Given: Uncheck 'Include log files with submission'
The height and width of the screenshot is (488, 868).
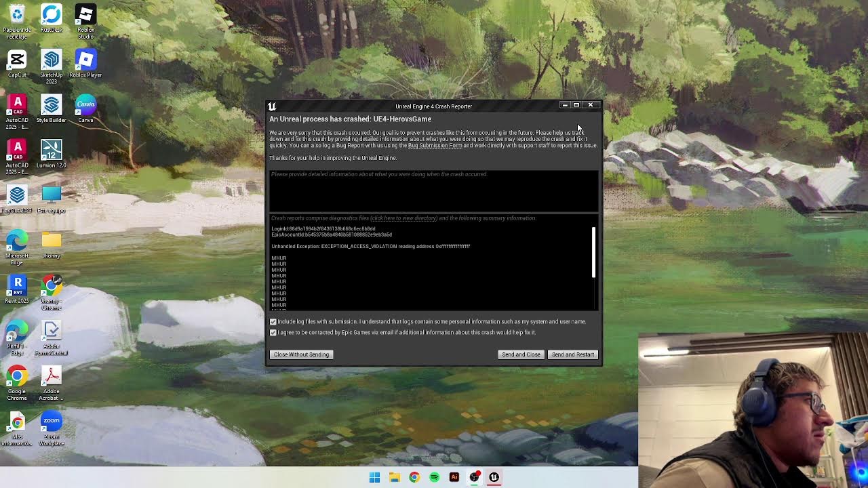Looking at the screenshot, I should pyautogui.click(x=273, y=322).
